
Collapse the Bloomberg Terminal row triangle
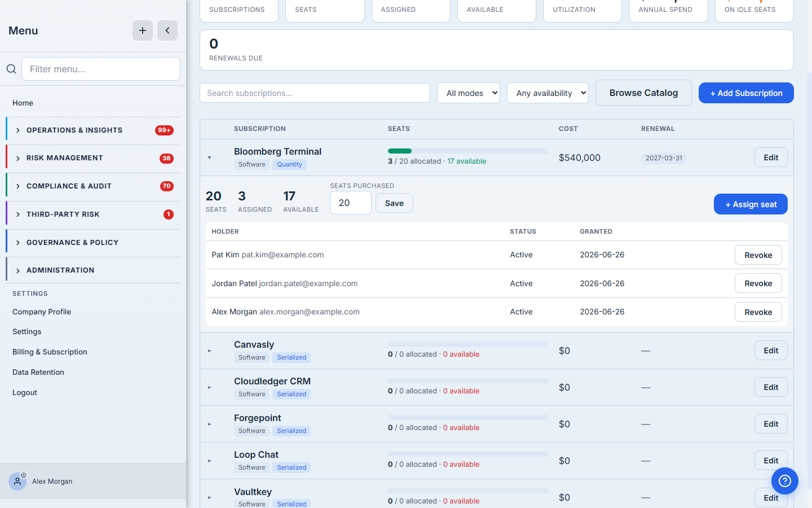tap(209, 157)
